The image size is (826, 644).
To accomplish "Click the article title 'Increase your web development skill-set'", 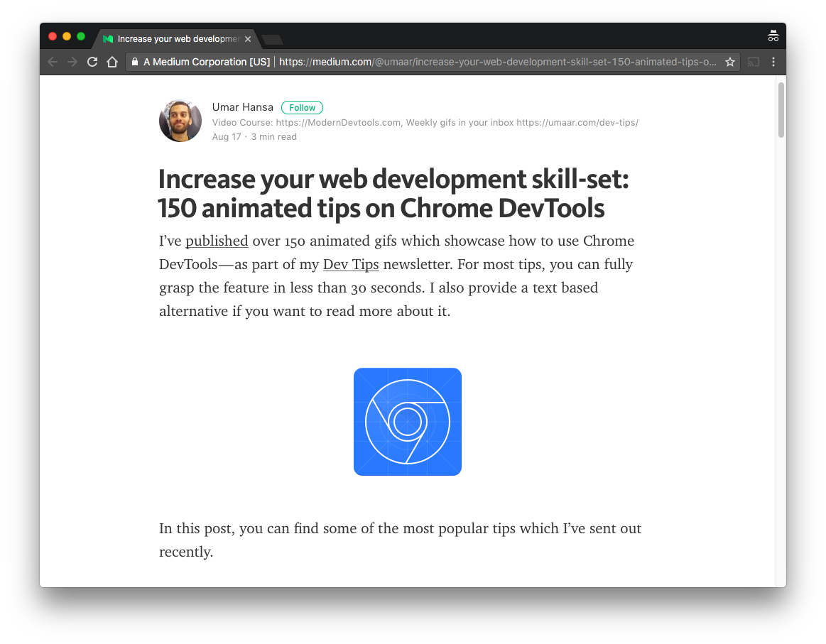I will point(393,193).
